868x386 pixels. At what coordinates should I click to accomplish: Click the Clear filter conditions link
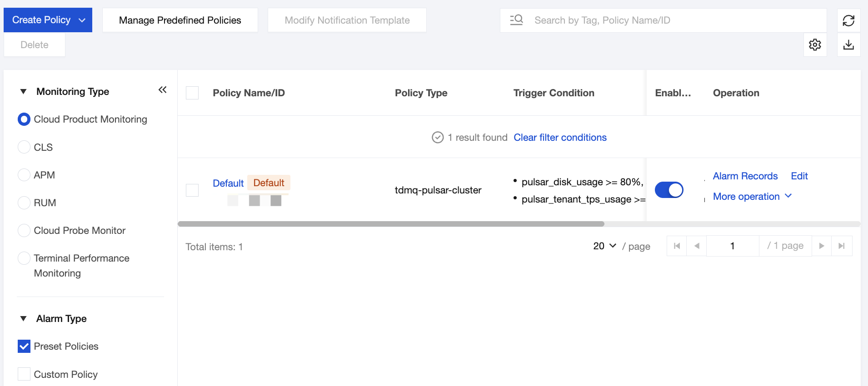(x=560, y=138)
